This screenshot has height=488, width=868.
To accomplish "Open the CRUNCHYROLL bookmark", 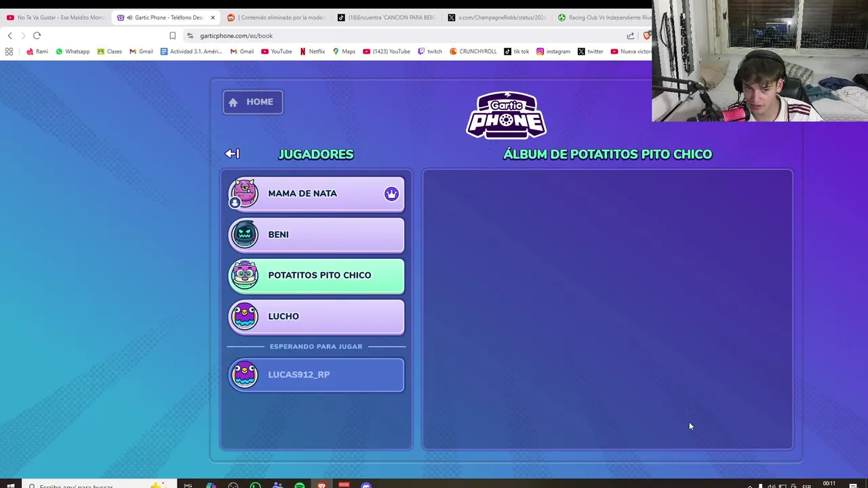I will click(473, 52).
